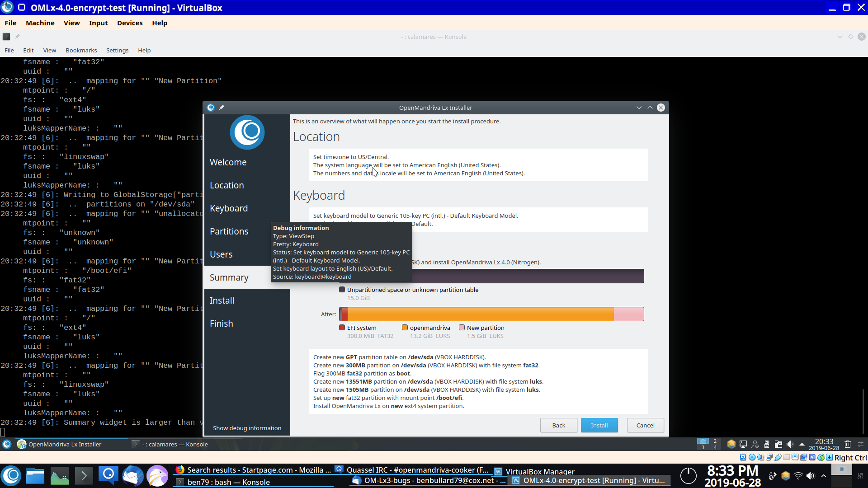868x488 pixels.
Task: Open Konsole Settings menu
Action: coord(117,50)
